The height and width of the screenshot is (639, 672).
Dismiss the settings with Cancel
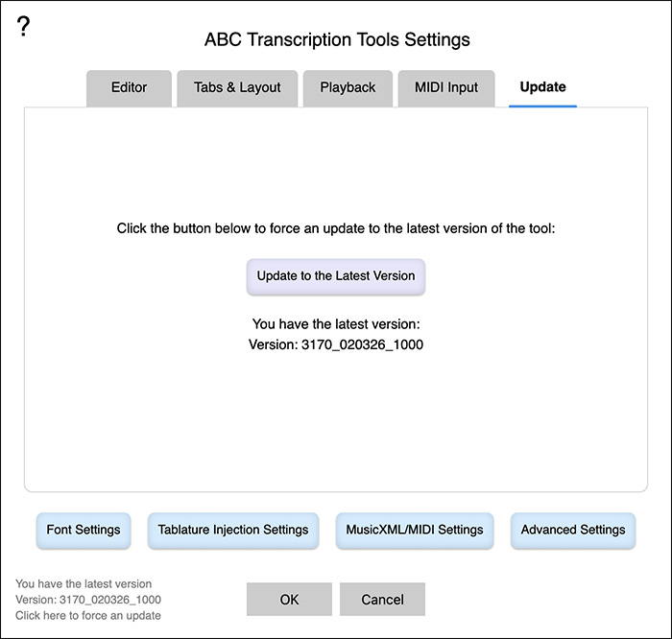click(x=382, y=600)
